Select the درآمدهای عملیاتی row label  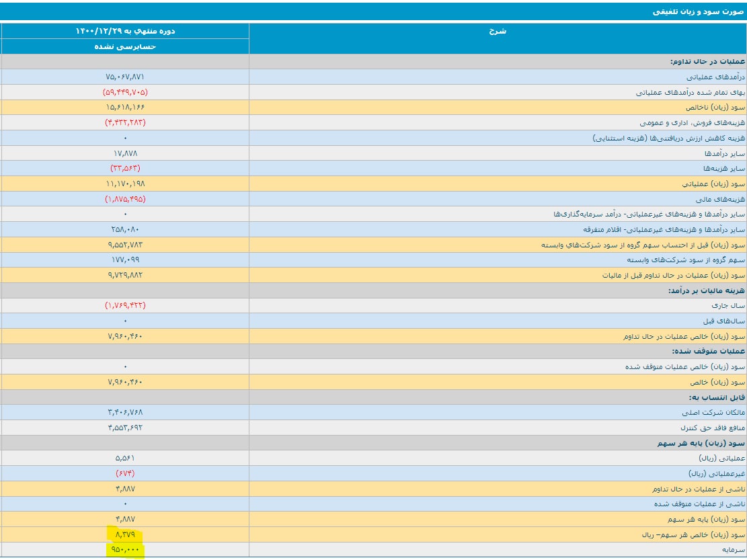[715, 77]
